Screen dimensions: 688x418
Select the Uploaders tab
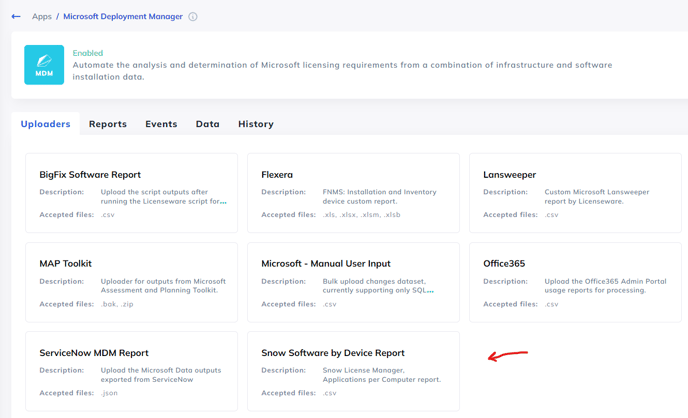46,124
